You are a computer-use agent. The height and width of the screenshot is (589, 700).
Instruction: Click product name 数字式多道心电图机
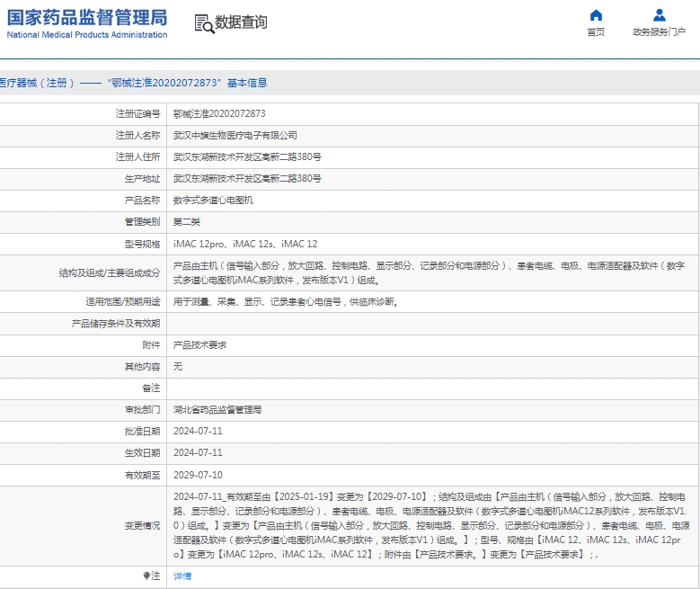[213, 201]
